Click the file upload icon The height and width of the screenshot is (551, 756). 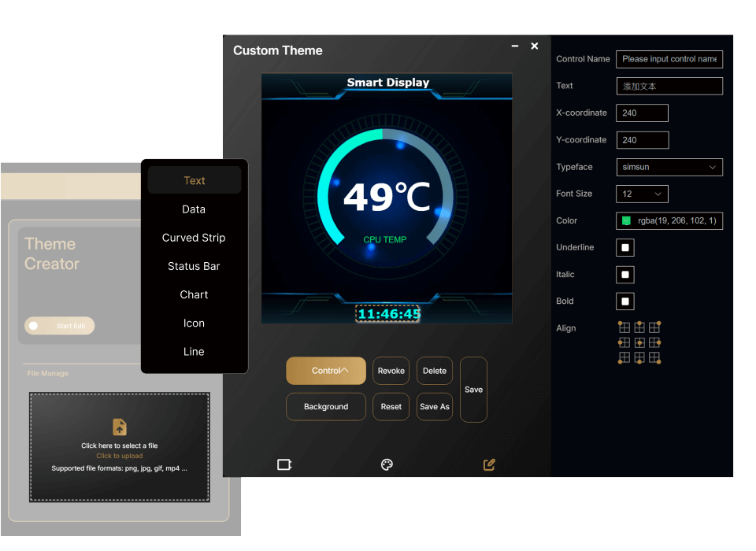coord(120,427)
